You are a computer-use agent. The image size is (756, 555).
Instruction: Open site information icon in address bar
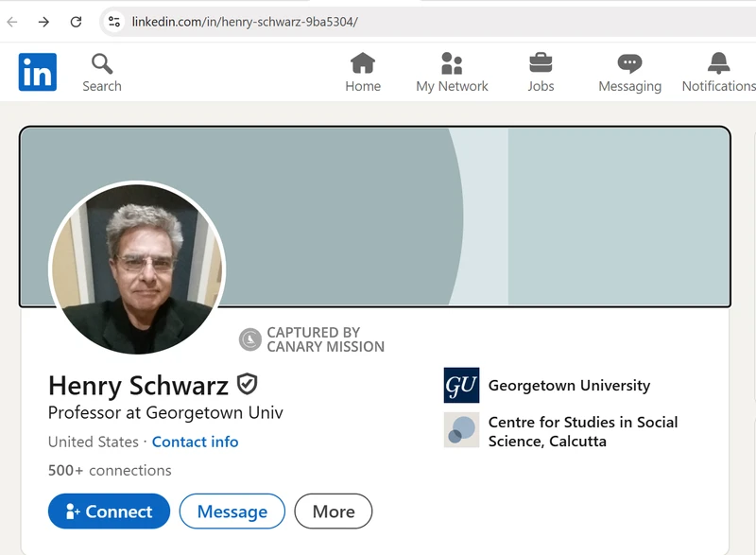tap(114, 22)
